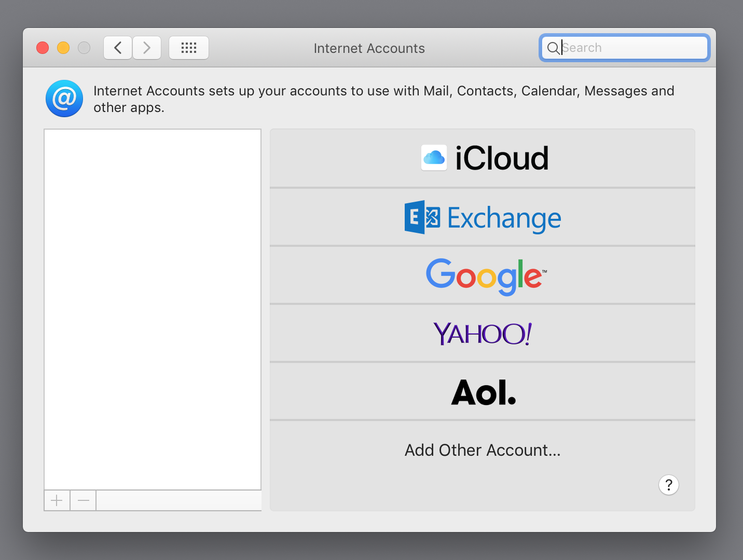
Task: Choose Aol. account type
Action: click(483, 391)
